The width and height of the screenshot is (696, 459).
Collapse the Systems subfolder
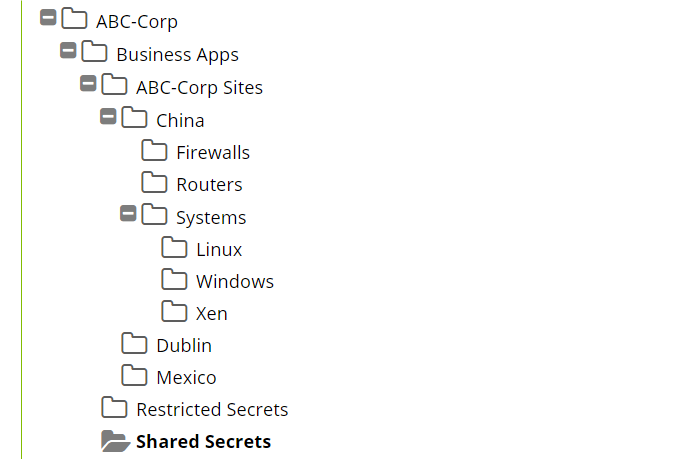coord(128,214)
